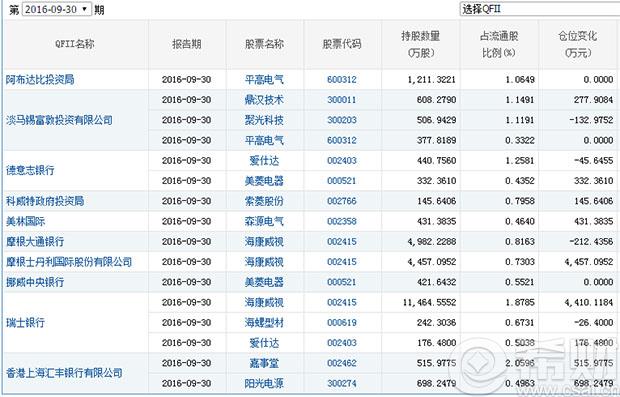Screen dimensions: 620x397
Task: Open the 淡马锡富敦投资有限公司 link
Action: tap(59, 120)
